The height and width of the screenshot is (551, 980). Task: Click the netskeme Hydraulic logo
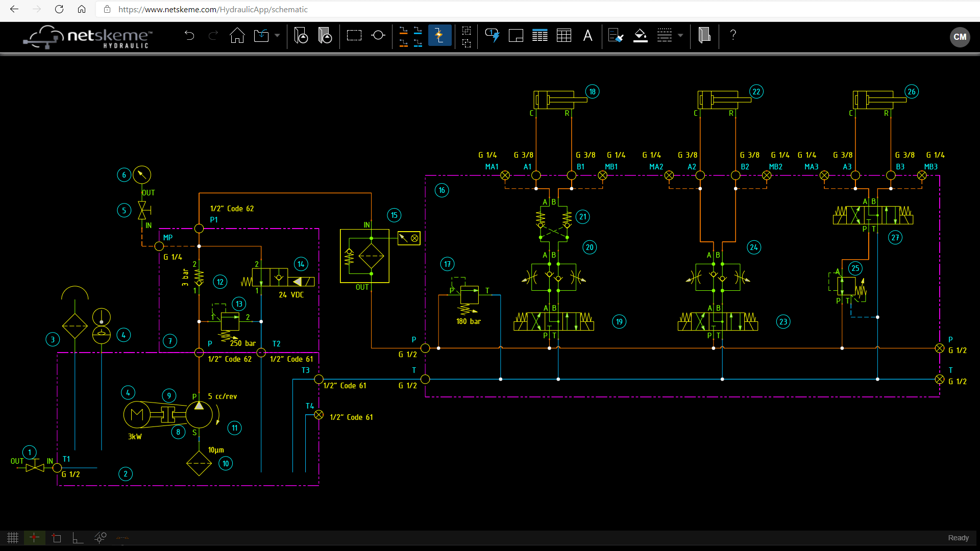click(88, 37)
